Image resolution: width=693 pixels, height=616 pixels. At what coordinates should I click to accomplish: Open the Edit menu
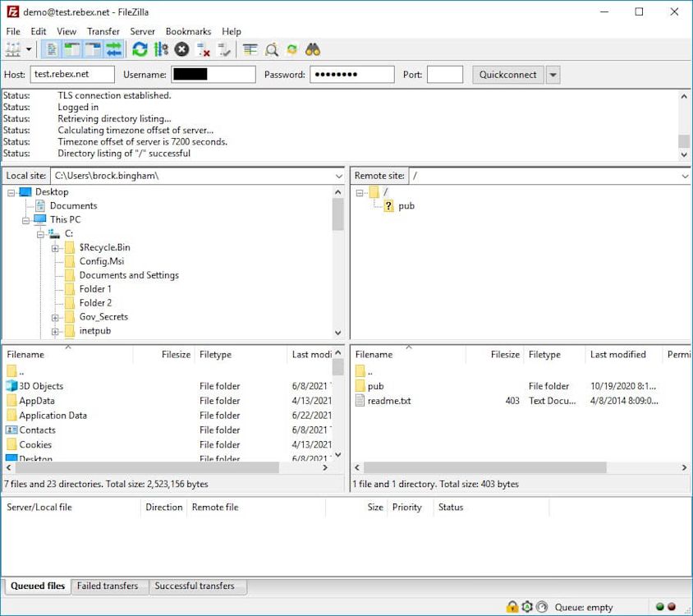point(39,31)
